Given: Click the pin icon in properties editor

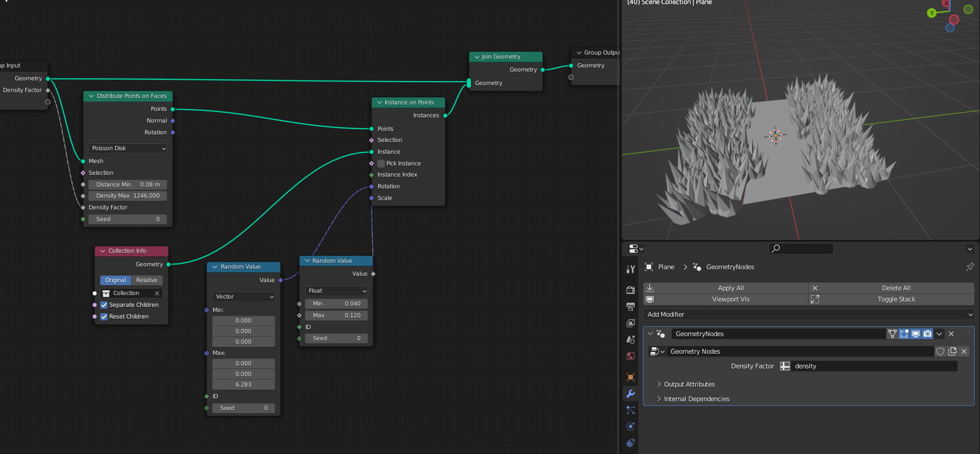Looking at the screenshot, I should pyautogui.click(x=969, y=267).
